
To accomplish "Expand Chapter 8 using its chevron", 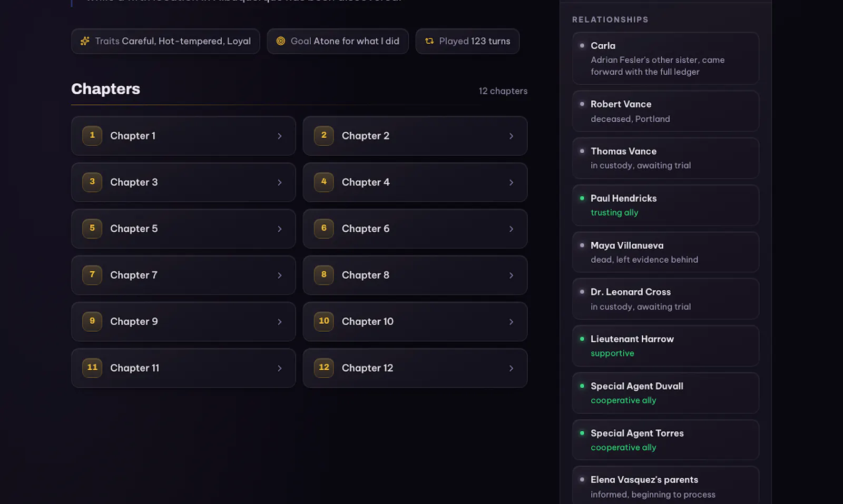I will tap(511, 275).
